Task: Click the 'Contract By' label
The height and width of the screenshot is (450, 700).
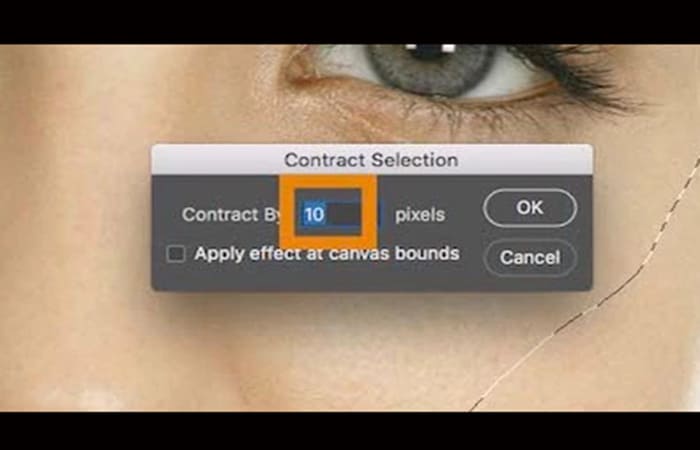Action: 231,215
